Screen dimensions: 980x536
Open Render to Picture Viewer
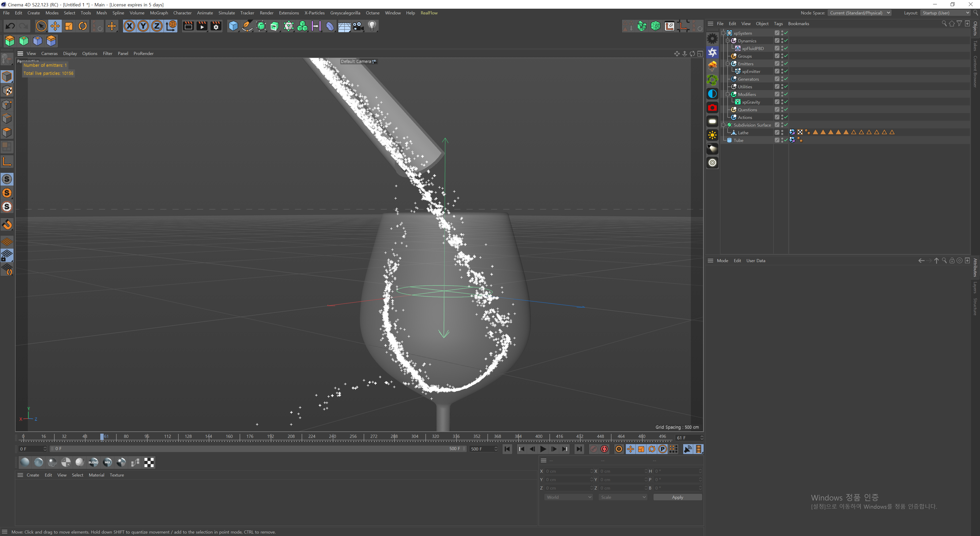202,26
